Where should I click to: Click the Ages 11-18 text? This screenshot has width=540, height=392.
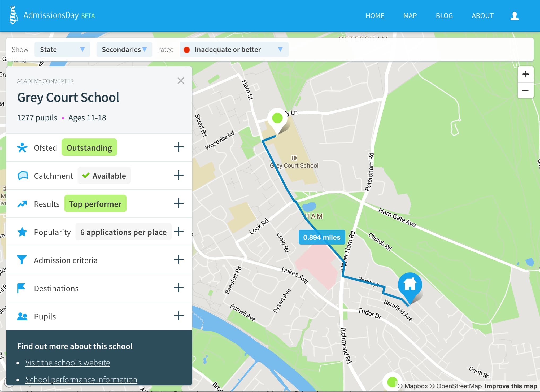point(87,117)
